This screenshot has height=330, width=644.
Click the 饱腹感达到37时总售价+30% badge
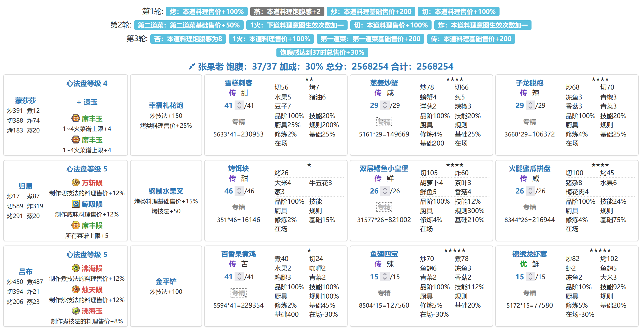point(322,53)
